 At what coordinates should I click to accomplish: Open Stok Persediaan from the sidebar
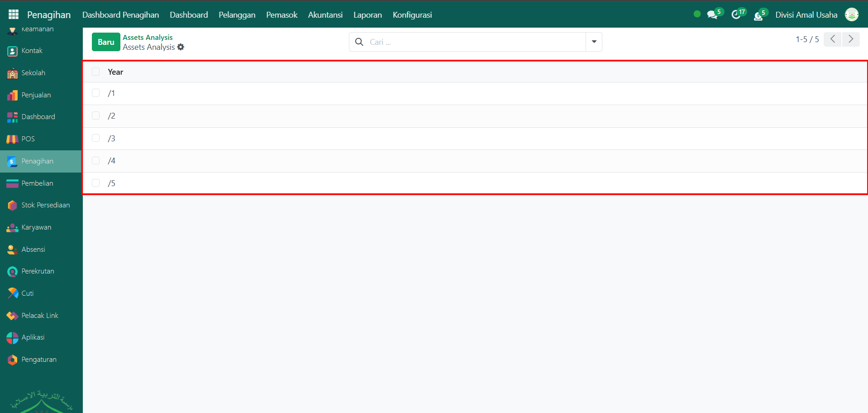coord(45,205)
